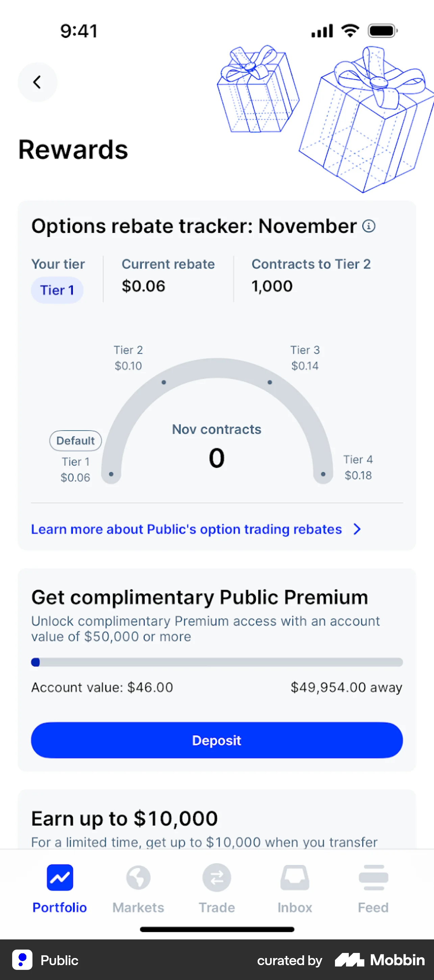Tap the account value progress bar
The width and height of the screenshot is (434, 980).
(x=217, y=662)
